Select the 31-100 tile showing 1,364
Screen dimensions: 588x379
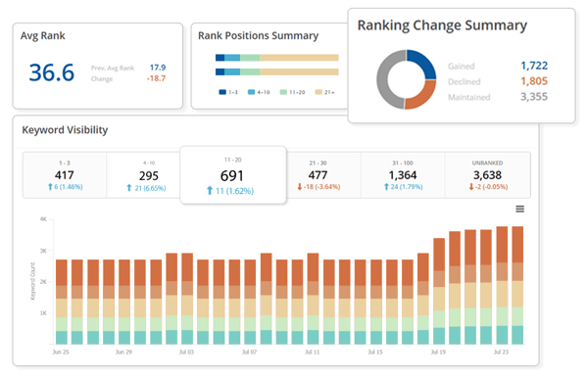(403, 174)
